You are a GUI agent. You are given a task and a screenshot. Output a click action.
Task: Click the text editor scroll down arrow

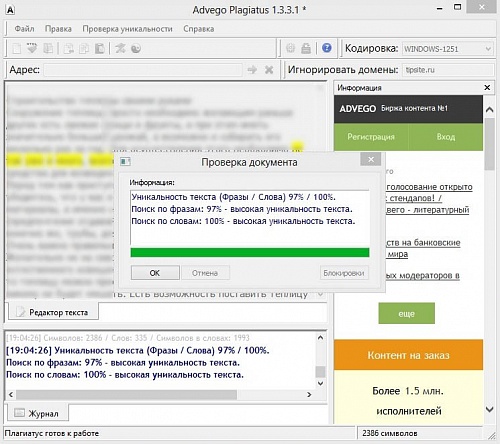click(x=320, y=294)
